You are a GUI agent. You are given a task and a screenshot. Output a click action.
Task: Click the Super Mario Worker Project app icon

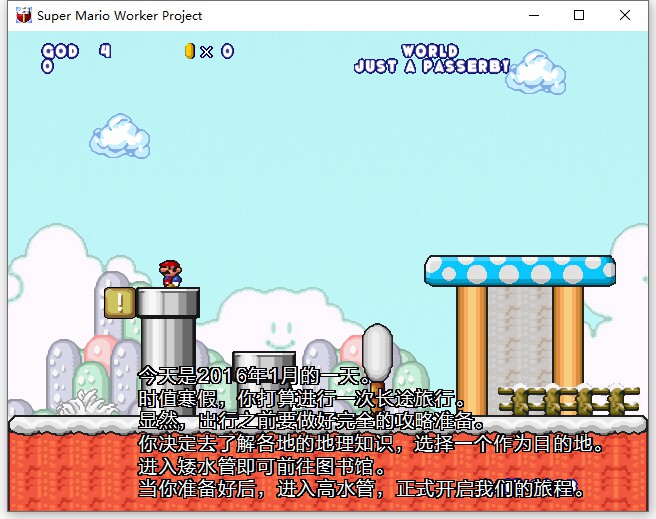point(23,15)
